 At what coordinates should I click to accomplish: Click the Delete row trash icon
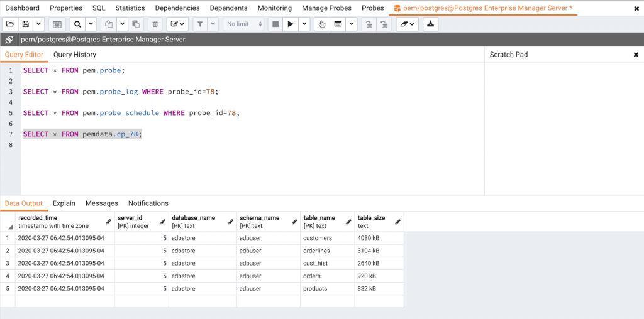(155, 24)
